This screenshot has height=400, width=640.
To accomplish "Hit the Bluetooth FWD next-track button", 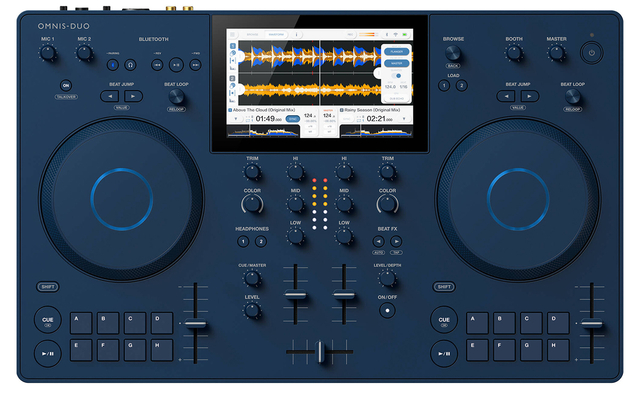I will (x=196, y=64).
